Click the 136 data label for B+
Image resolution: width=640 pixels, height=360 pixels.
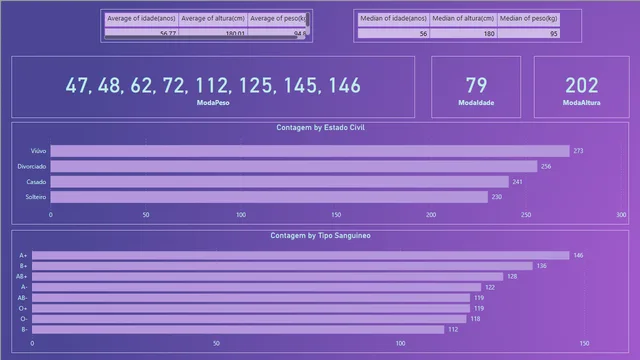pyautogui.click(x=542, y=266)
